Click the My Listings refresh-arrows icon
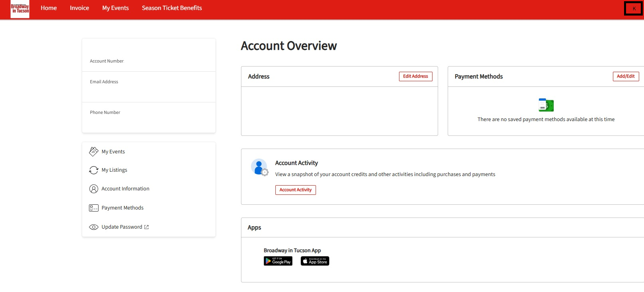 94,170
